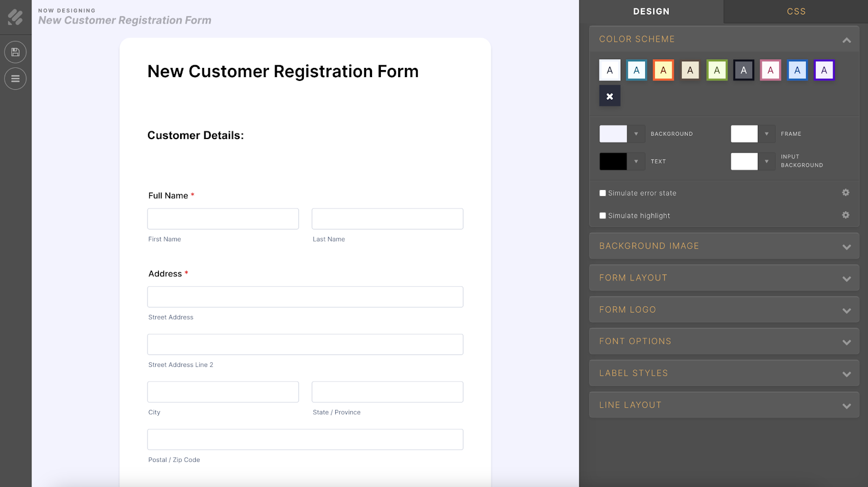Open the hamburger menu icon in sidebar
This screenshot has width=868, height=487.
pos(15,79)
